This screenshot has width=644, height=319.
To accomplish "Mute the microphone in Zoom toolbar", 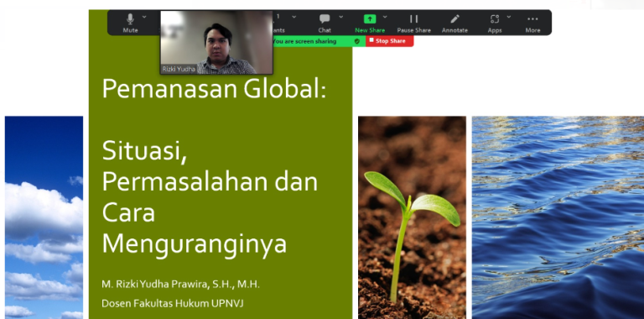I will click(x=130, y=23).
